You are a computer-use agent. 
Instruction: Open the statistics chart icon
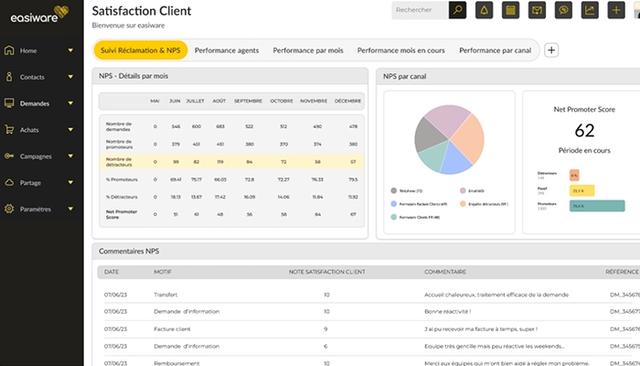click(590, 10)
